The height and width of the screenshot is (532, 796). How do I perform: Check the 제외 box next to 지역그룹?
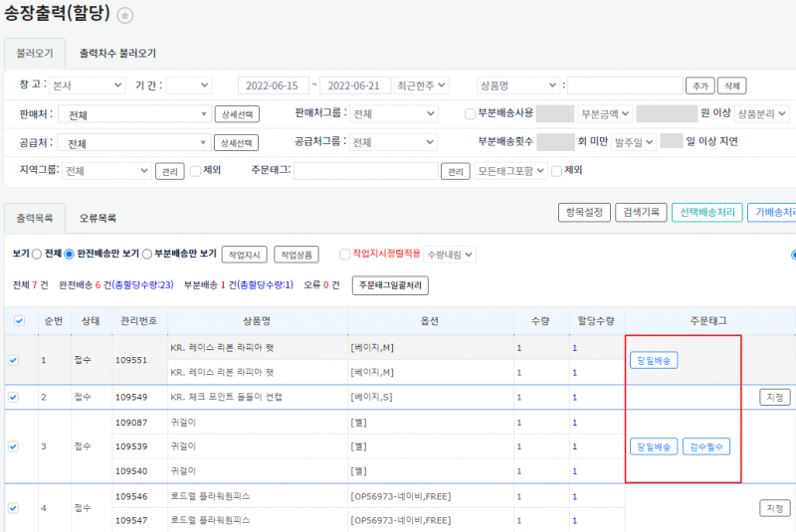(x=195, y=171)
